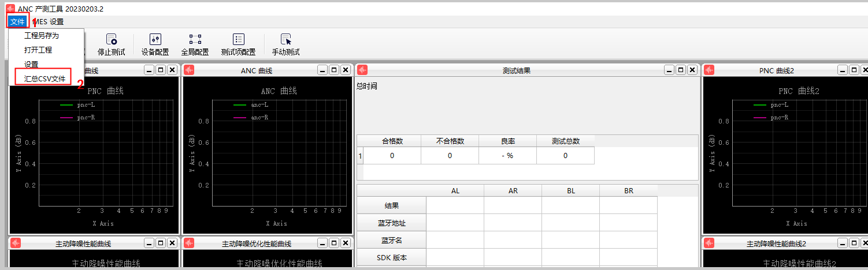Select the value cell under 不合格数

450,156
